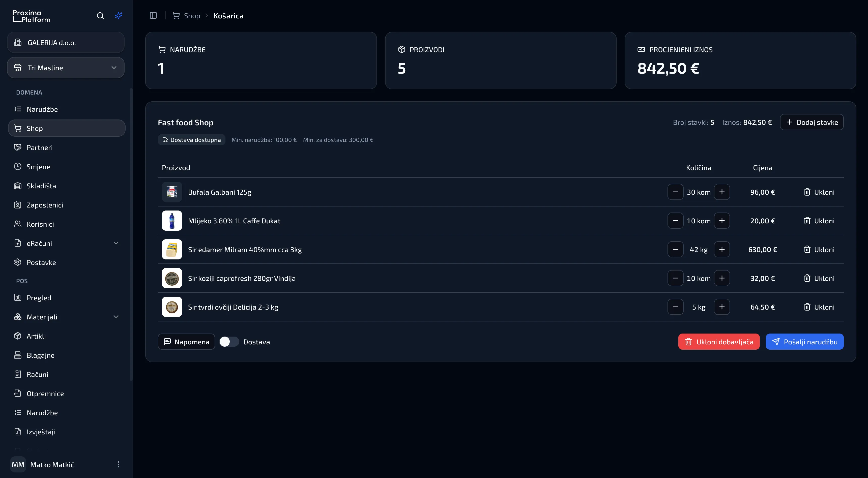The image size is (868, 478).
Task: Open Korisnici menu item
Action: 67,224
